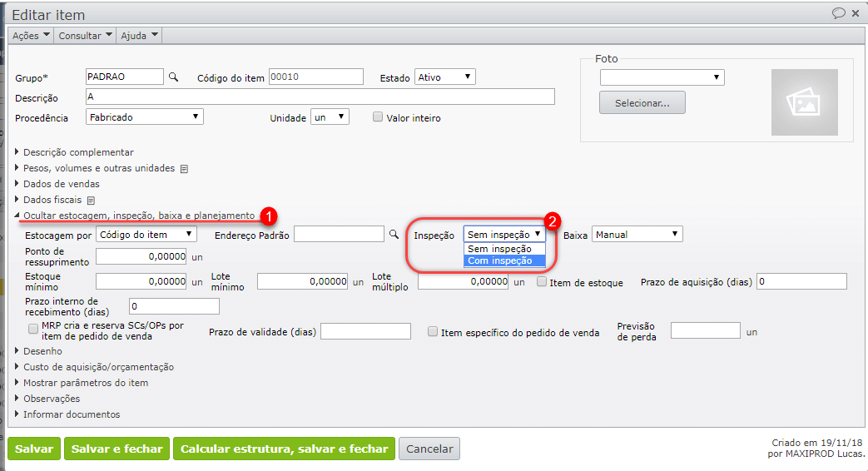Click the Cancelar button
Viewport: 868px width, 471px height.
click(x=429, y=449)
